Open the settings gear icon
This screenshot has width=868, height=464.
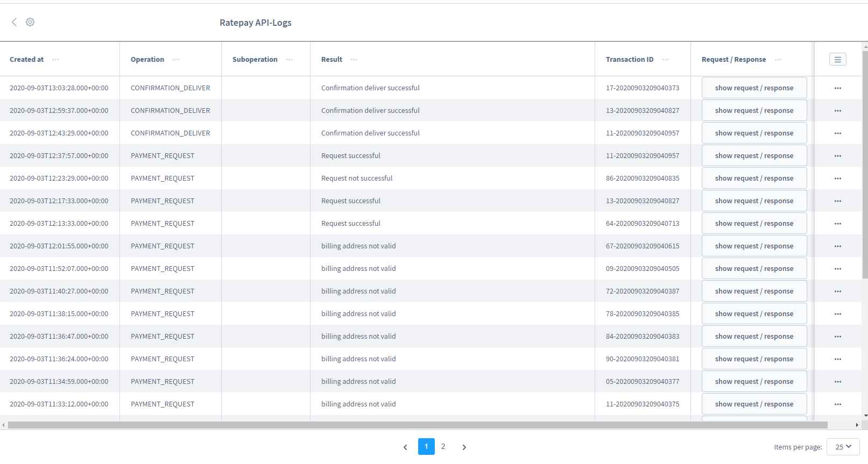(x=30, y=22)
